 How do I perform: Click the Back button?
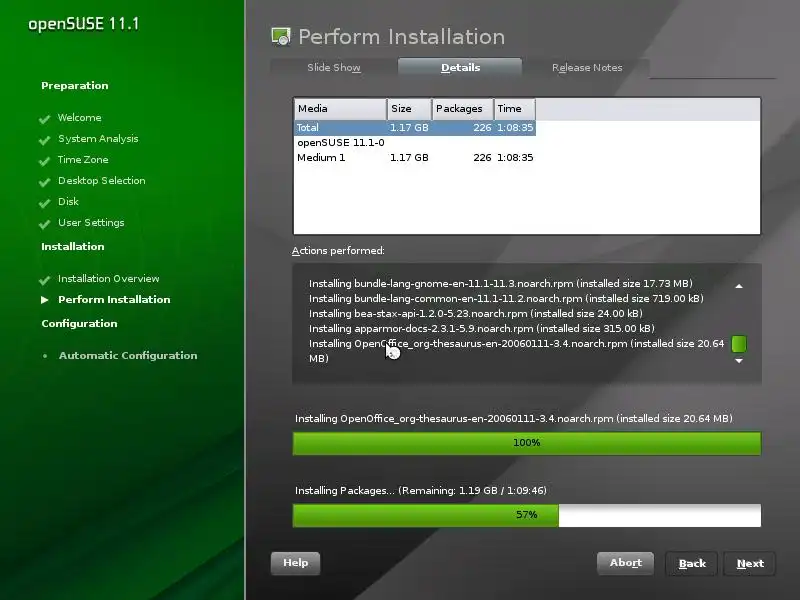click(x=692, y=563)
